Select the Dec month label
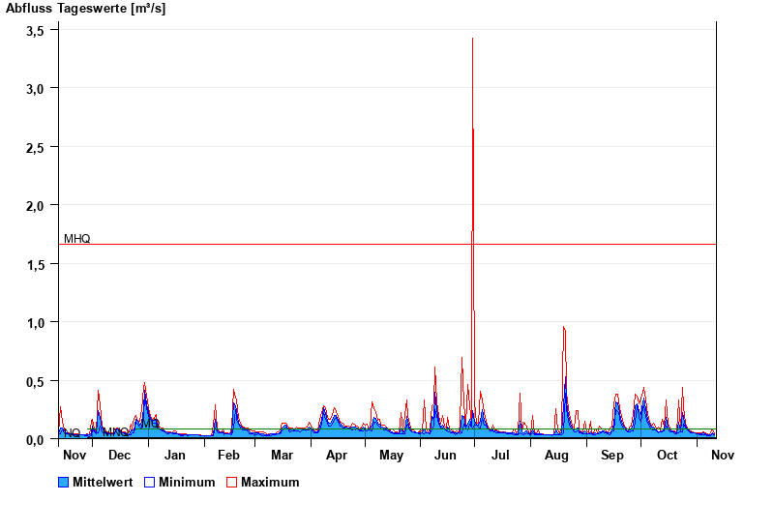The width and height of the screenshot is (774, 532). [x=119, y=456]
